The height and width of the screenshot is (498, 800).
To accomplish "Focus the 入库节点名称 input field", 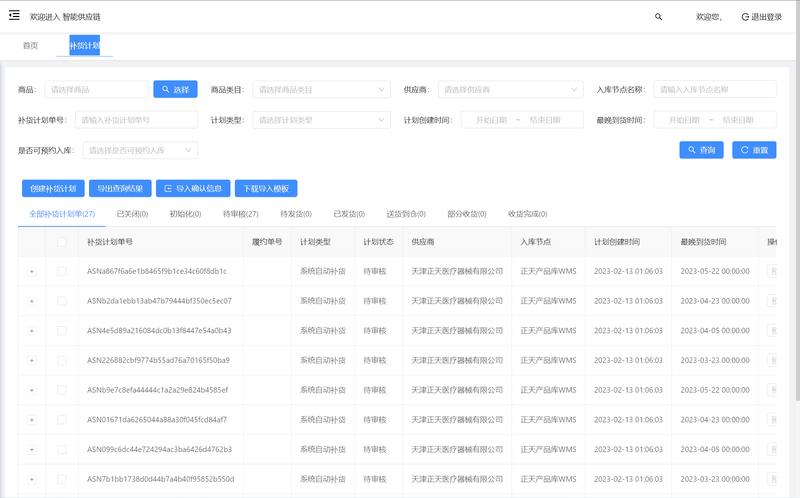I will click(x=715, y=89).
